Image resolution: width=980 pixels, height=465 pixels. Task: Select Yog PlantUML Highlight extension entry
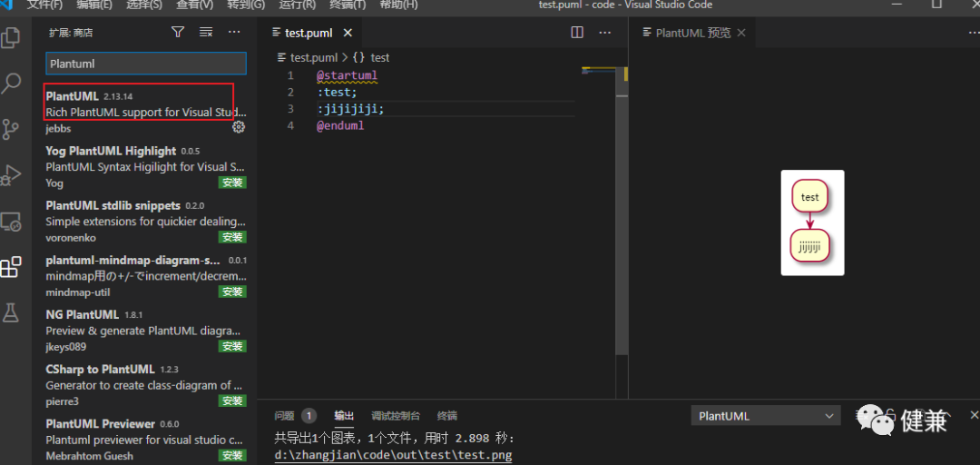145,166
